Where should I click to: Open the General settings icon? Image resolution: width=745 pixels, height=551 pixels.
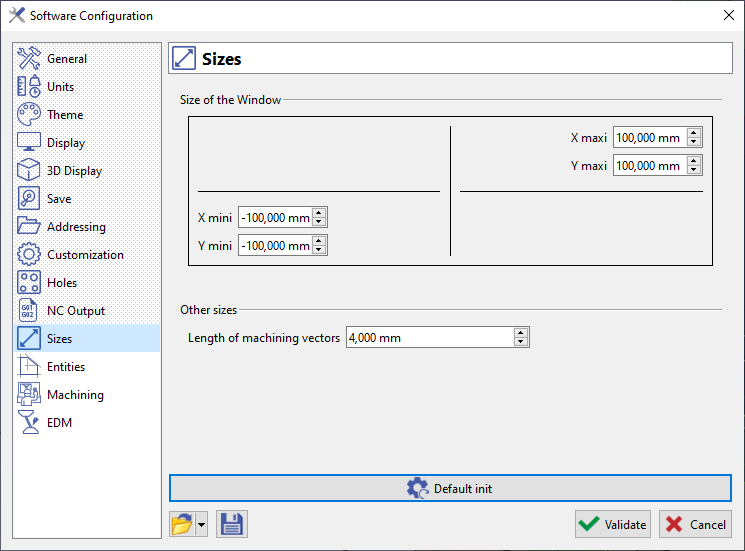(29, 58)
